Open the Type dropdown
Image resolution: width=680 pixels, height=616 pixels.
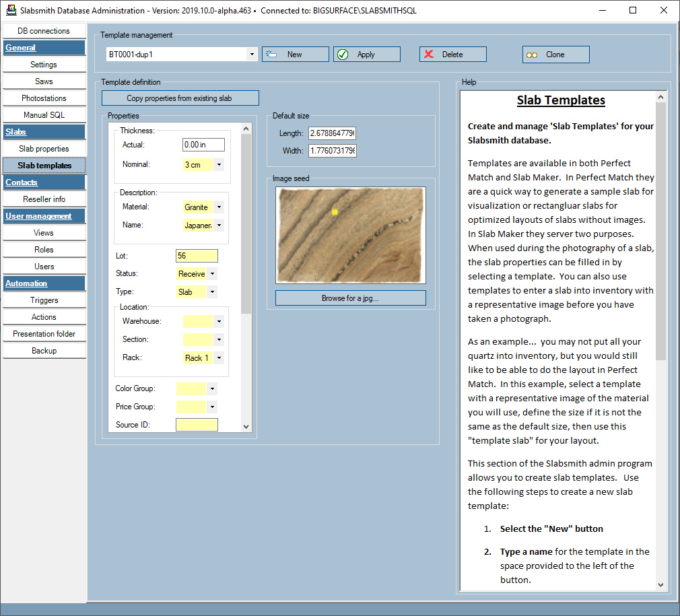coord(212,292)
